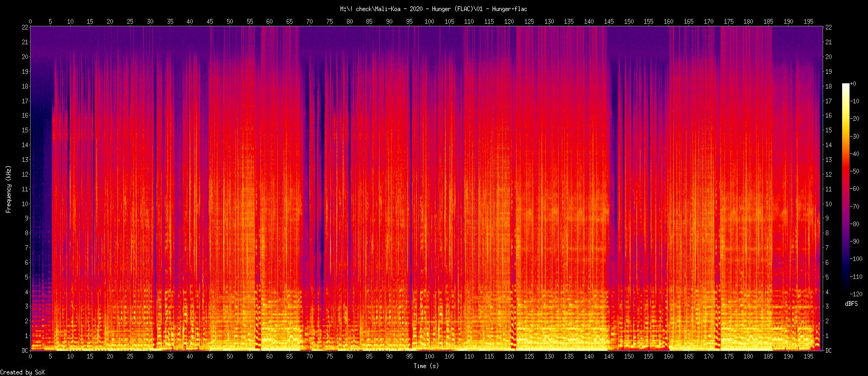868x376 pixels.
Task: Click the "16" tick on the left frequency axis
Action: click(25, 115)
